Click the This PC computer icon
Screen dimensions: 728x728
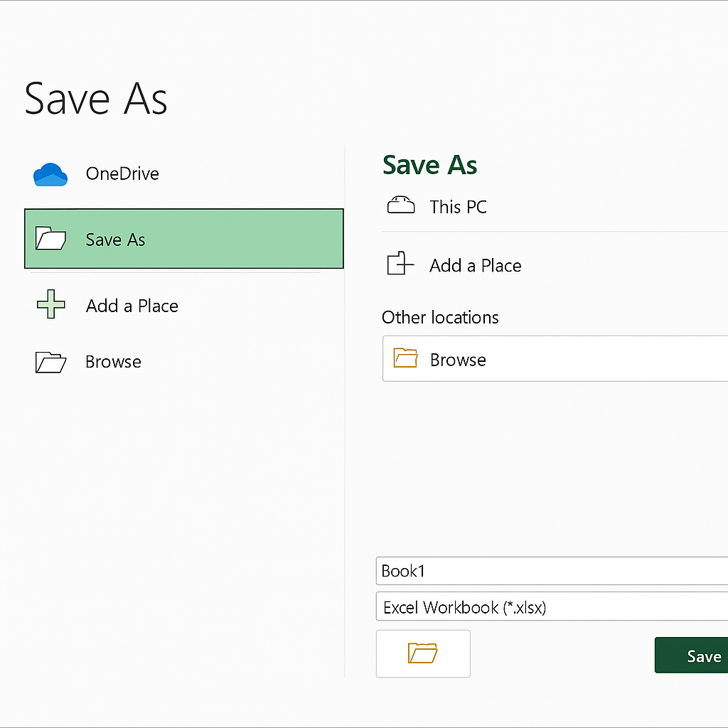[x=400, y=207]
